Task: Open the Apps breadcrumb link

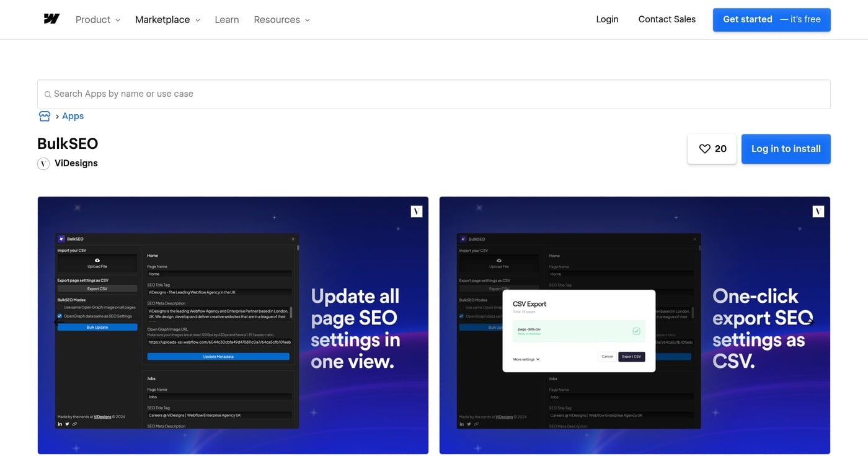Action: click(73, 116)
